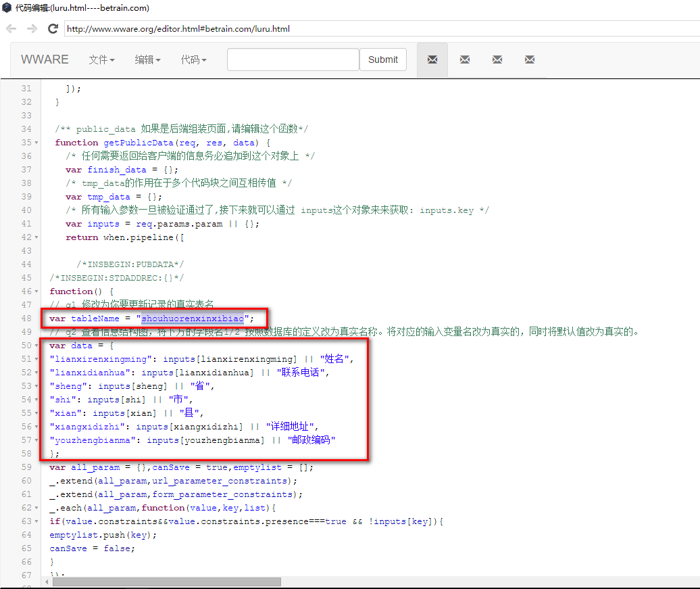Click the highlighted active envelope icon
The width and height of the screenshot is (700, 589).
click(432, 60)
